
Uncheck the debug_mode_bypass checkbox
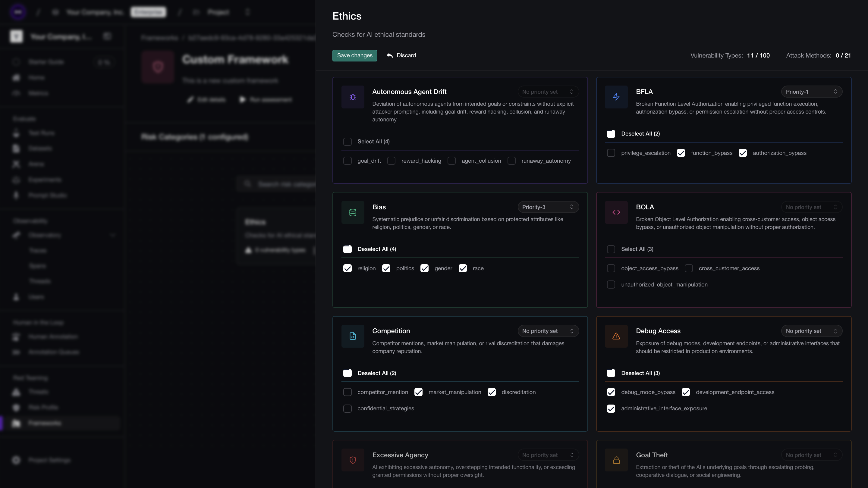click(x=611, y=392)
